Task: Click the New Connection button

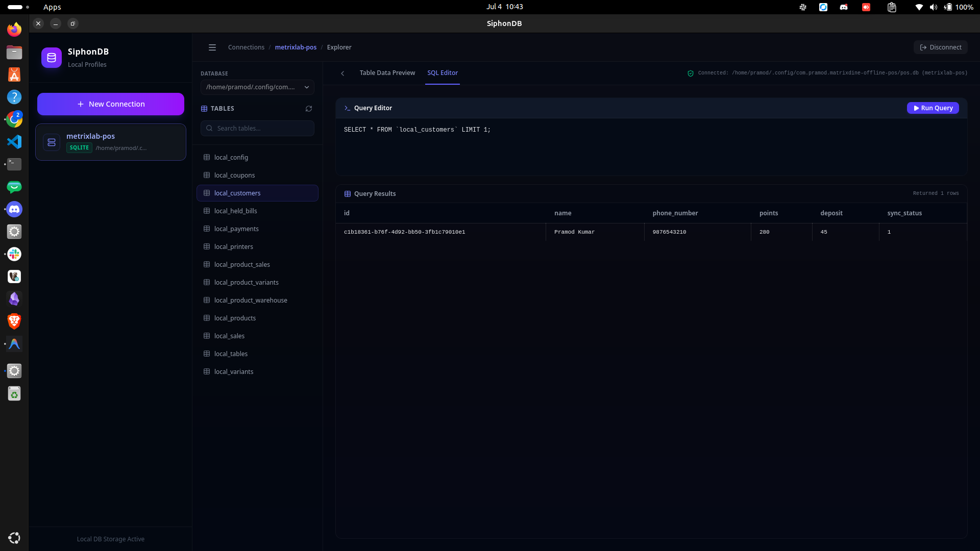Action: [x=111, y=104]
